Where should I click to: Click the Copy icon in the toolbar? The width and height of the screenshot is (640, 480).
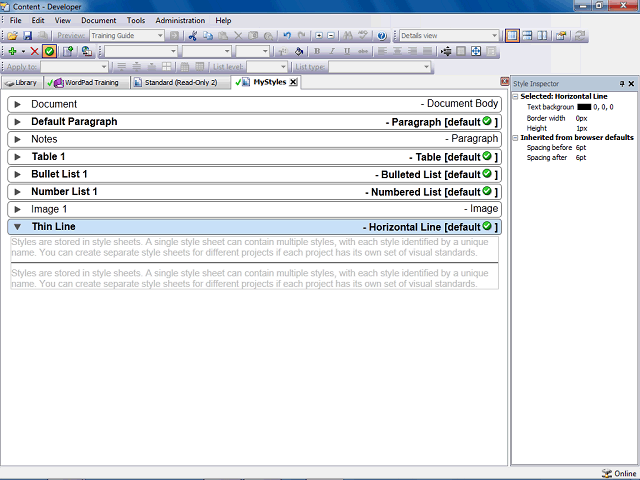tap(208, 36)
